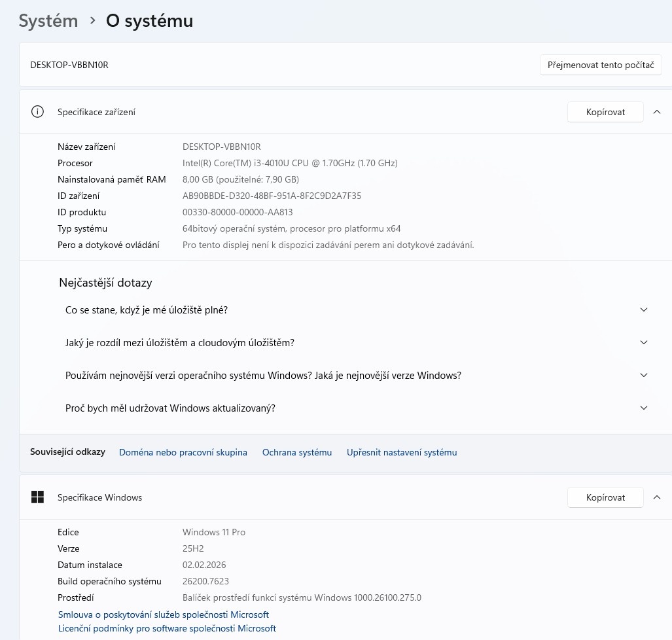This screenshot has width=672, height=640.
Task: Copy device specifications with the Kopírovat button
Action: point(605,112)
